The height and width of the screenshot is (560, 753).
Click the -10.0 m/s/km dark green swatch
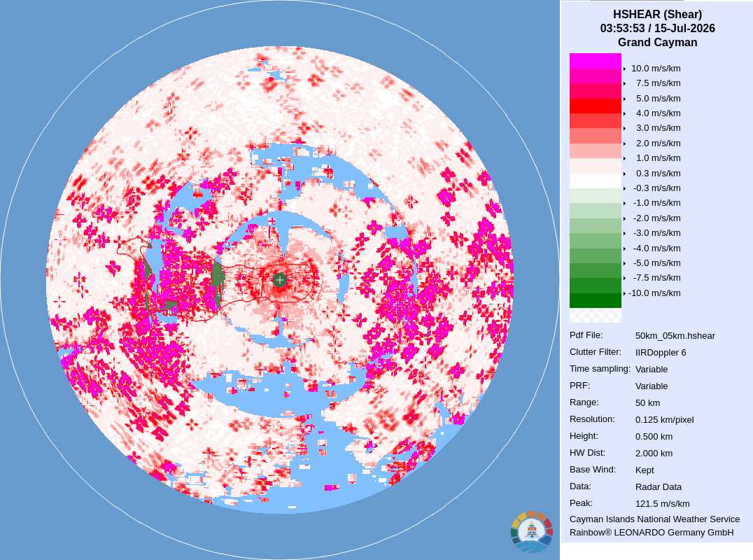click(x=595, y=300)
